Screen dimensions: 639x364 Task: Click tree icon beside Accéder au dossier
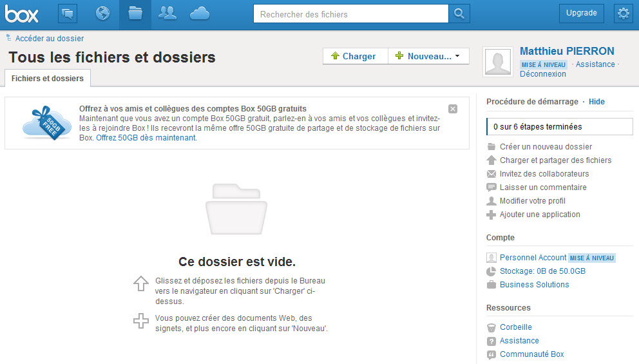(x=8, y=37)
